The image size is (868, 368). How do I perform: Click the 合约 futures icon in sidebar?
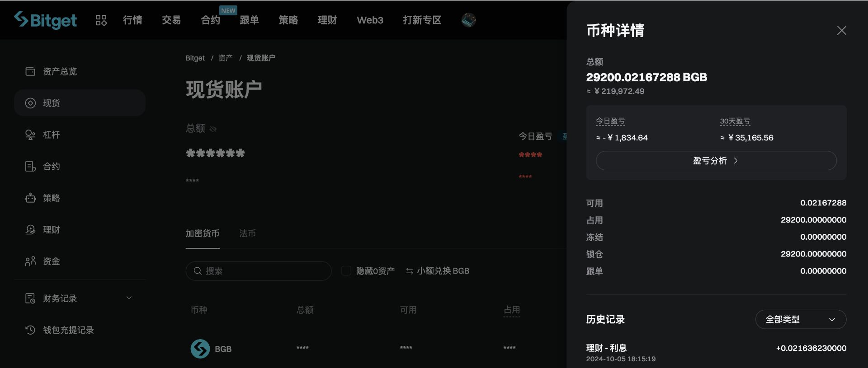click(30, 166)
